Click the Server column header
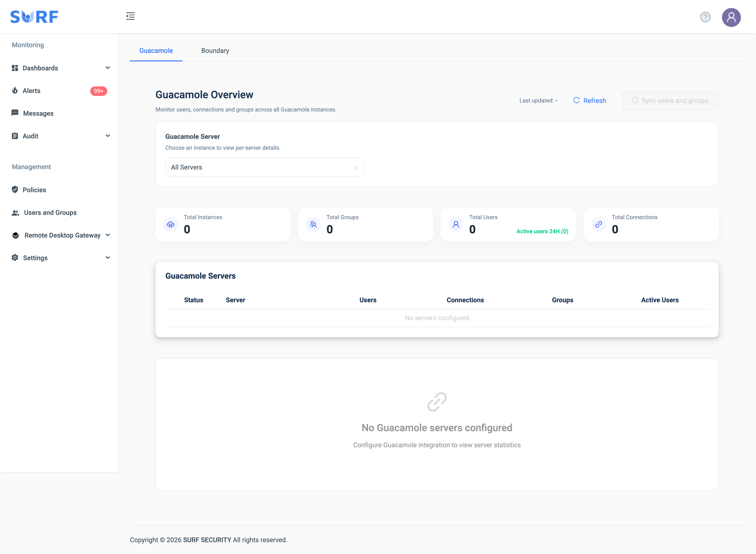756x554 pixels. click(236, 300)
